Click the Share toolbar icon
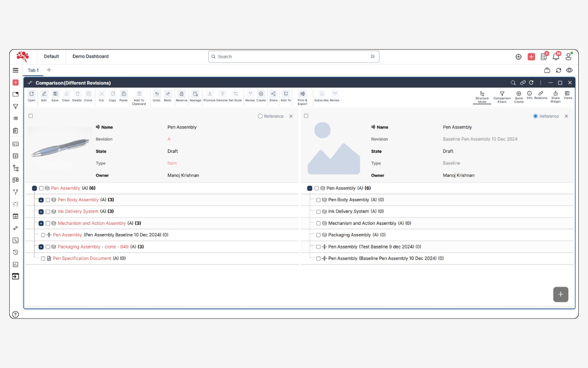 pos(273,94)
